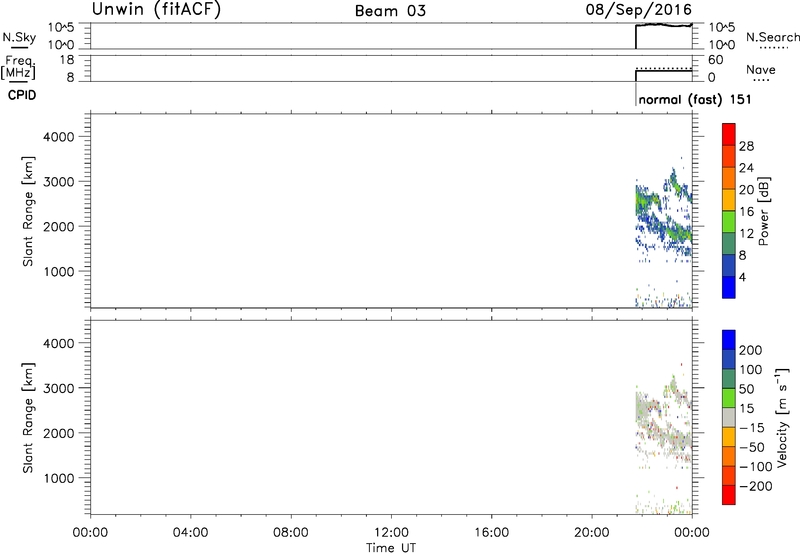Select the 'N.Search' legend label
The image size is (800, 554).
click(773, 37)
